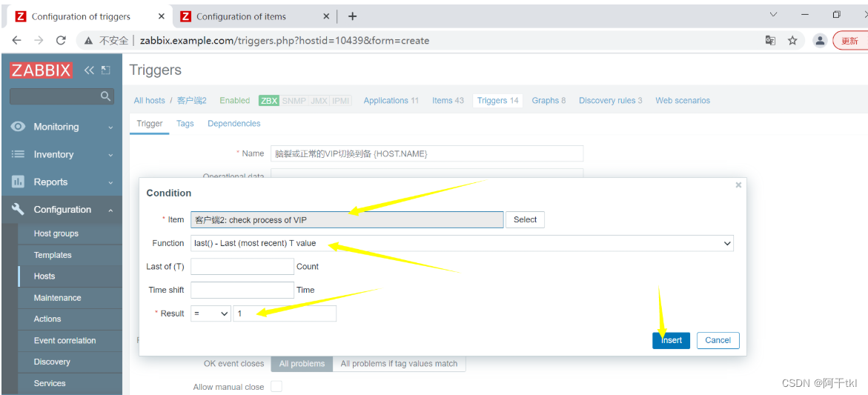Click the Reports bar chart icon

pyautogui.click(x=19, y=182)
